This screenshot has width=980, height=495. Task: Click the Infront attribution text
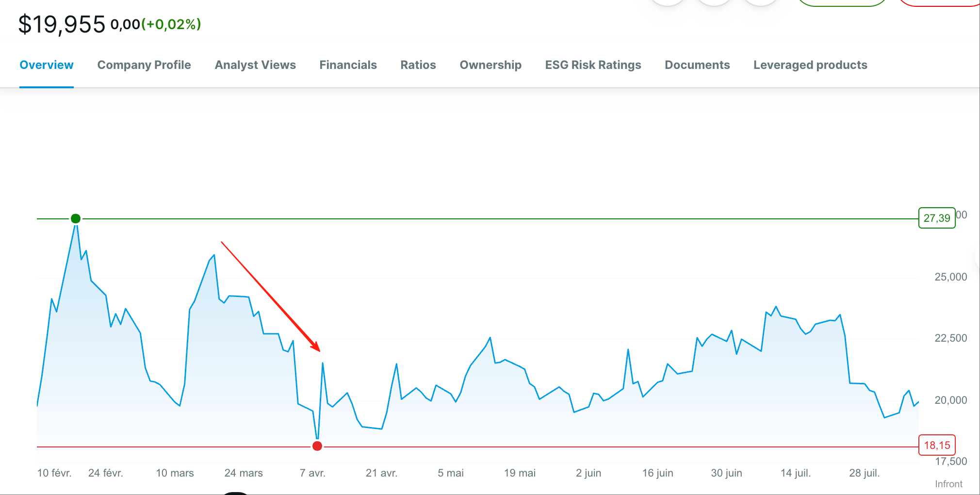[x=948, y=484]
